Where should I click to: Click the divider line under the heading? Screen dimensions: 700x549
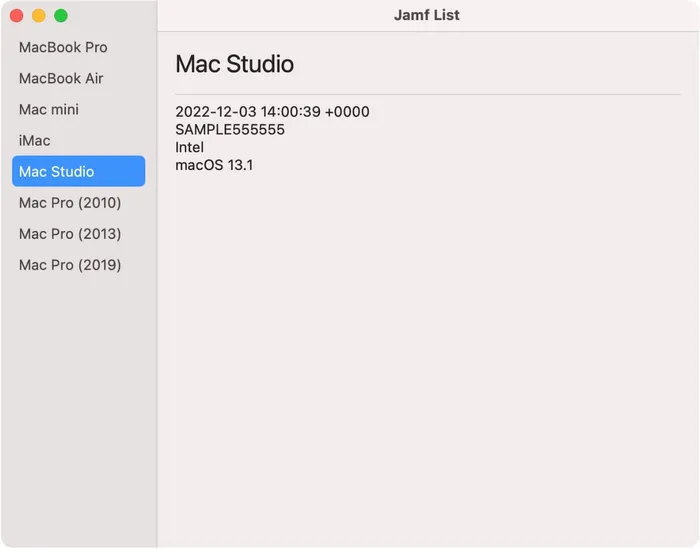[x=428, y=94]
